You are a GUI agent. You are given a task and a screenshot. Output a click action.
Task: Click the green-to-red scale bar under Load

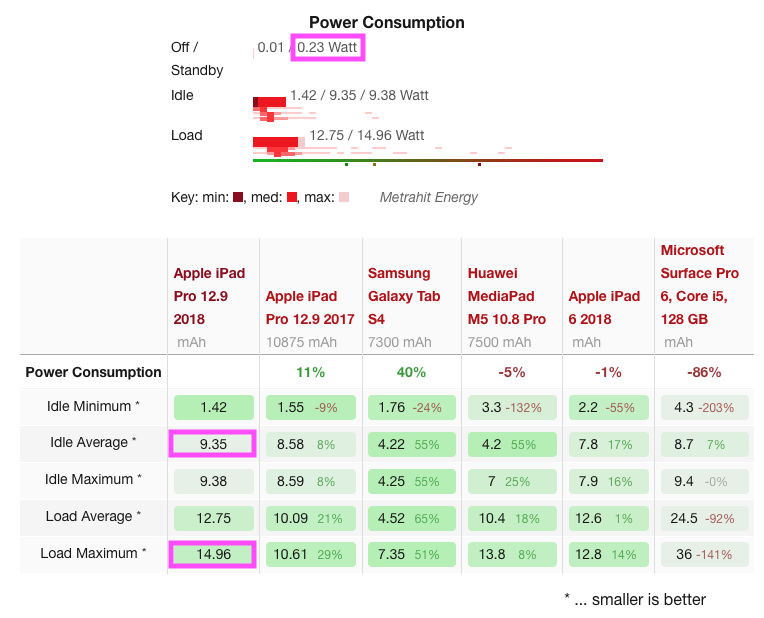[x=428, y=160]
